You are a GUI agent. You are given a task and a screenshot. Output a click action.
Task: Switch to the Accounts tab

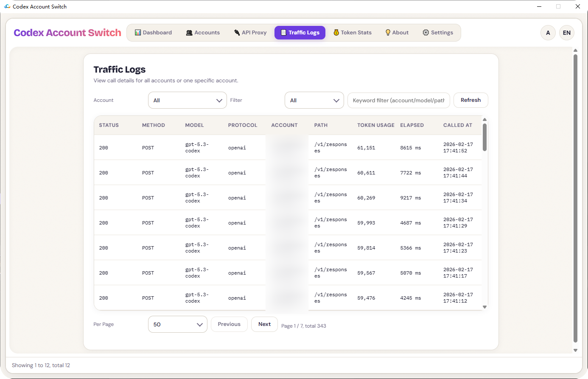pos(203,32)
